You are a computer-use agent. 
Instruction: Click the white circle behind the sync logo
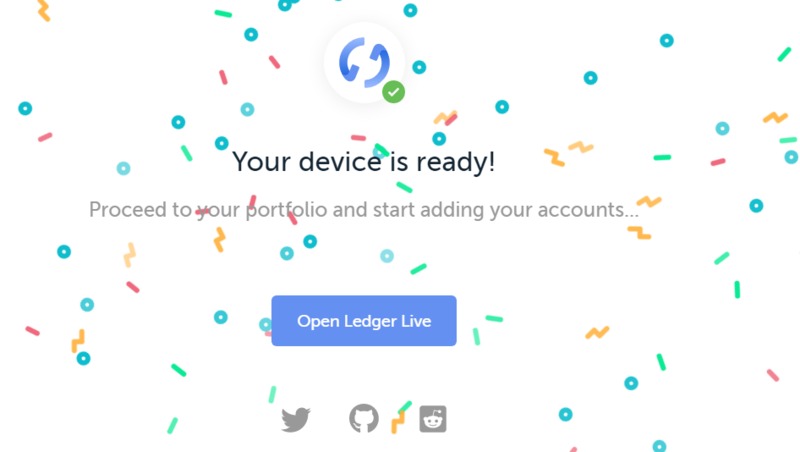pyautogui.click(x=364, y=62)
